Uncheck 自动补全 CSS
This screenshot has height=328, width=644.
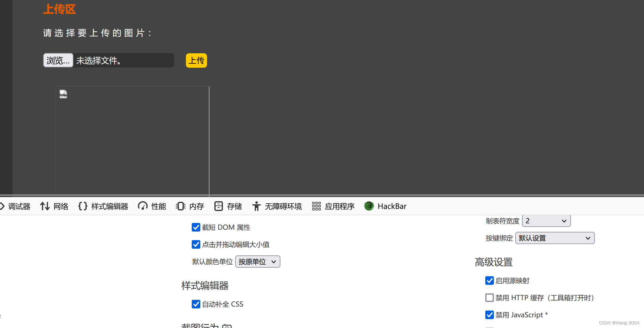[196, 304]
